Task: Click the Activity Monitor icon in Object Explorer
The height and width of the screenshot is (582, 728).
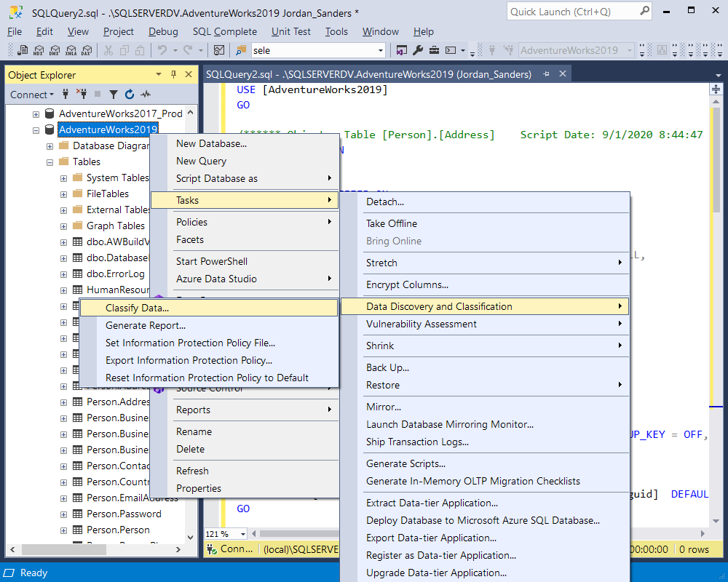Action: [146, 95]
